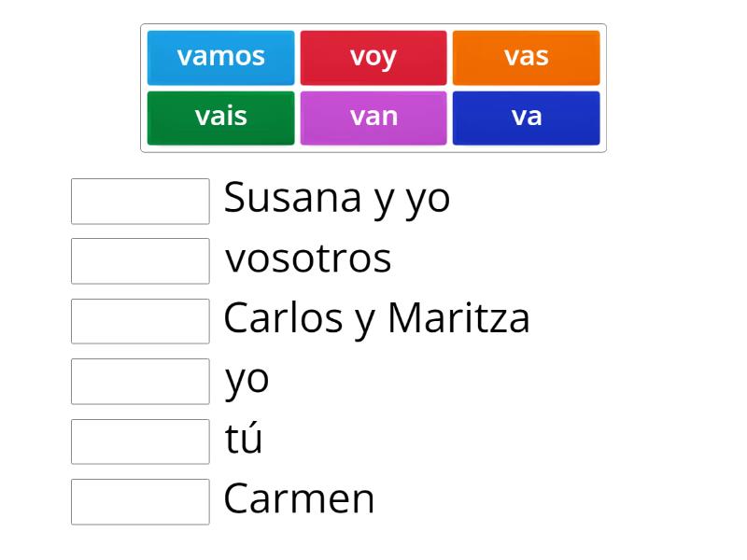Click the 'Carlos y Maritza' prompt text
747x560 pixels.
[x=376, y=319]
